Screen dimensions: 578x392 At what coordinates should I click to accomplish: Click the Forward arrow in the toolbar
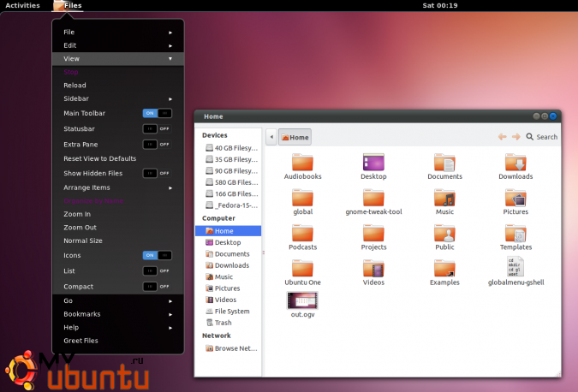[516, 137]
